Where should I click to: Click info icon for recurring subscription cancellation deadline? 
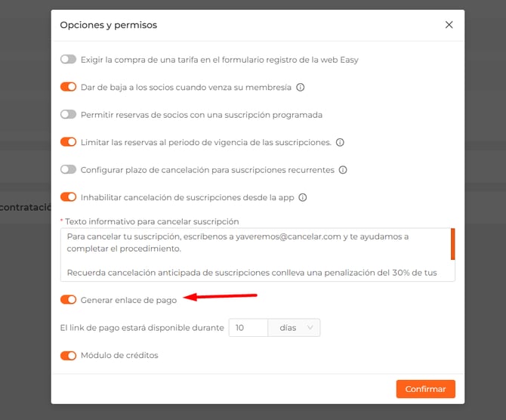click(x=343, y=170)
